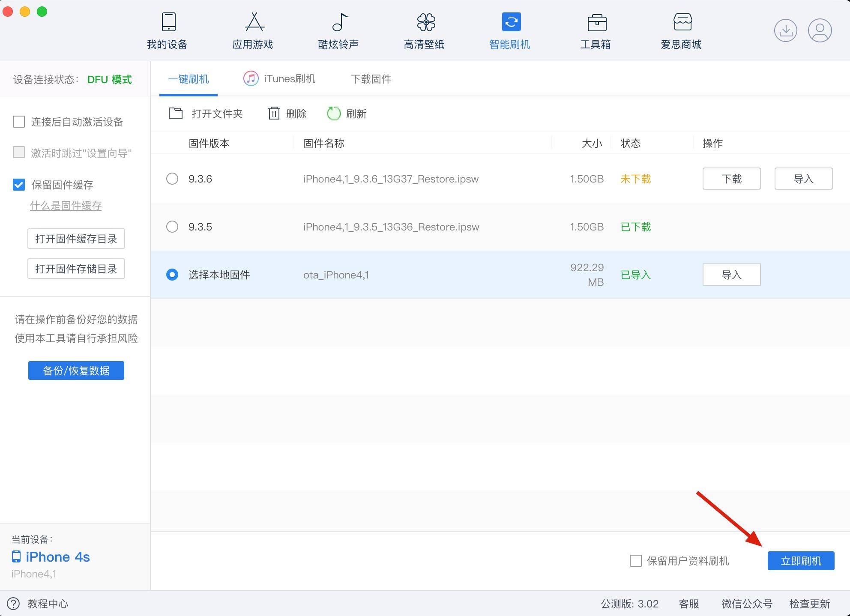Click the 固件版本 column header
The width and height of the screenshot is (850, 616).
pyautogui.click(x=209, y=143)
